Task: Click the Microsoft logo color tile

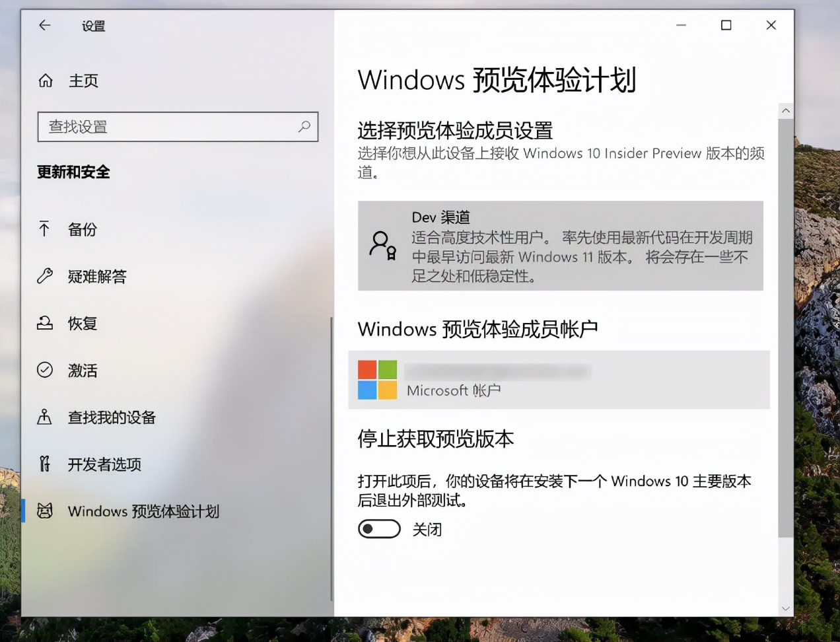Action: coord(376,380)
